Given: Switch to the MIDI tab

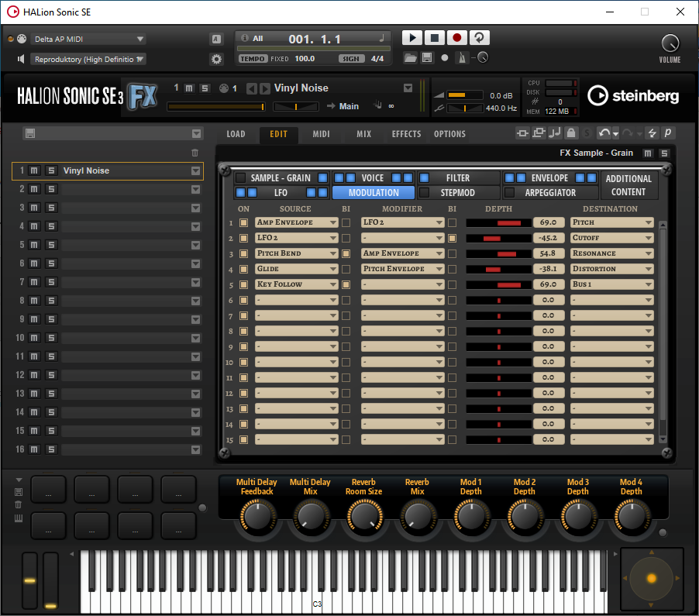Looking at the screenshot, I should coord(321,134).
